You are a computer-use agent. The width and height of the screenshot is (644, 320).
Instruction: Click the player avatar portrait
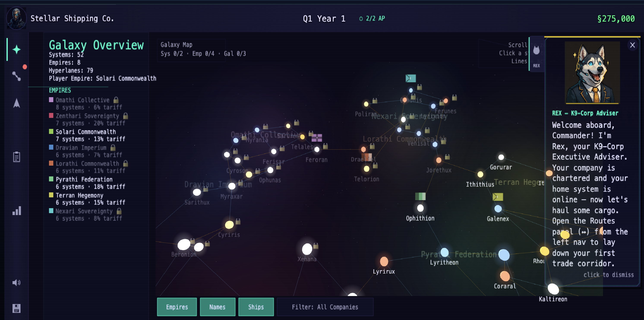pyautogui.click(x=16, y=18)
